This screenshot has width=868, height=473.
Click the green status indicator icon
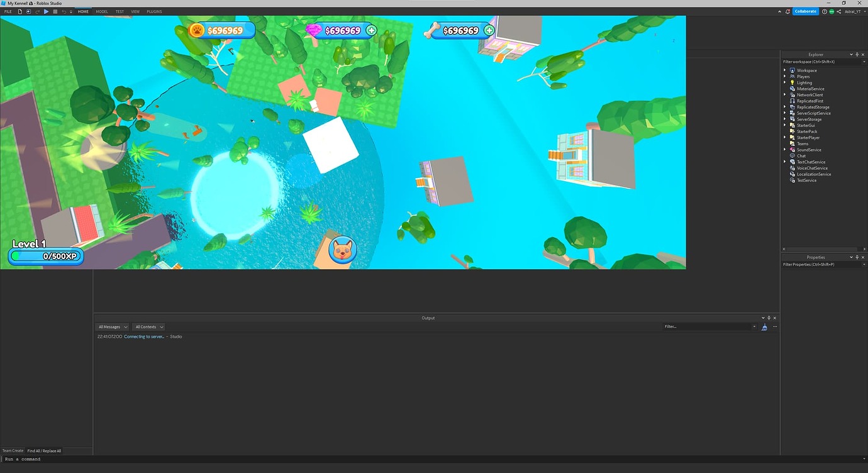[x=832, y=11]
